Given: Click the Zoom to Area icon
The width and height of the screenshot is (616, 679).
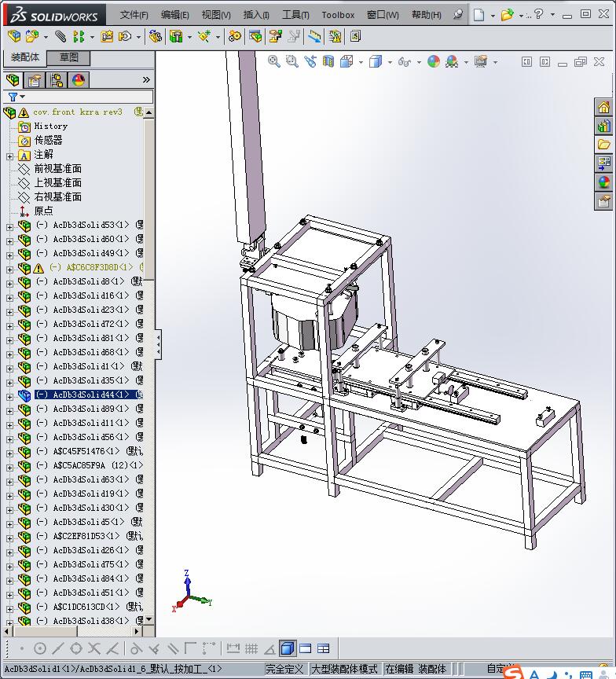Looking at the screenshot, I should pos(292,61).
